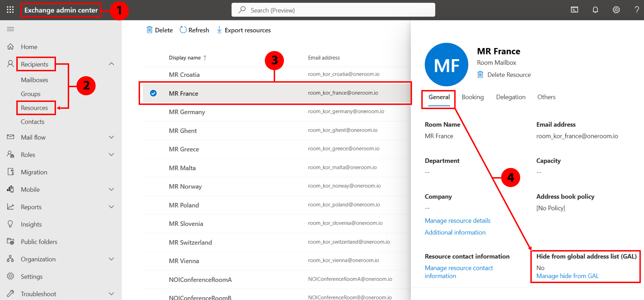Click trash icon beside Delete Resource

480,74
